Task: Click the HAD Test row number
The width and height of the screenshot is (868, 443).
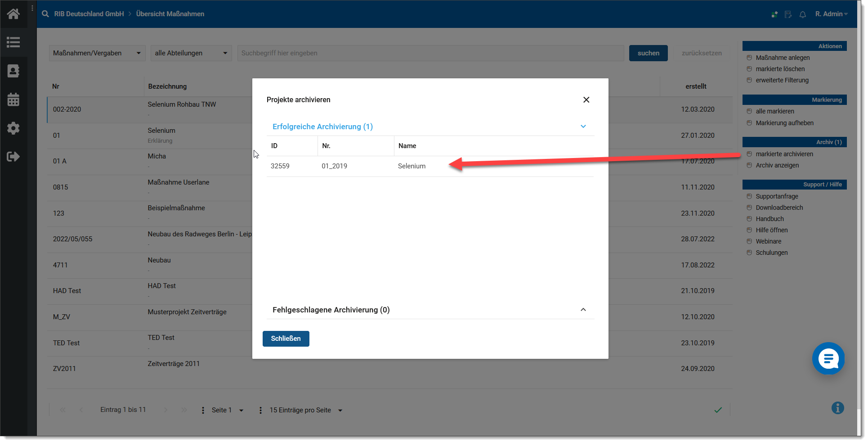Action: pos(67,291)
